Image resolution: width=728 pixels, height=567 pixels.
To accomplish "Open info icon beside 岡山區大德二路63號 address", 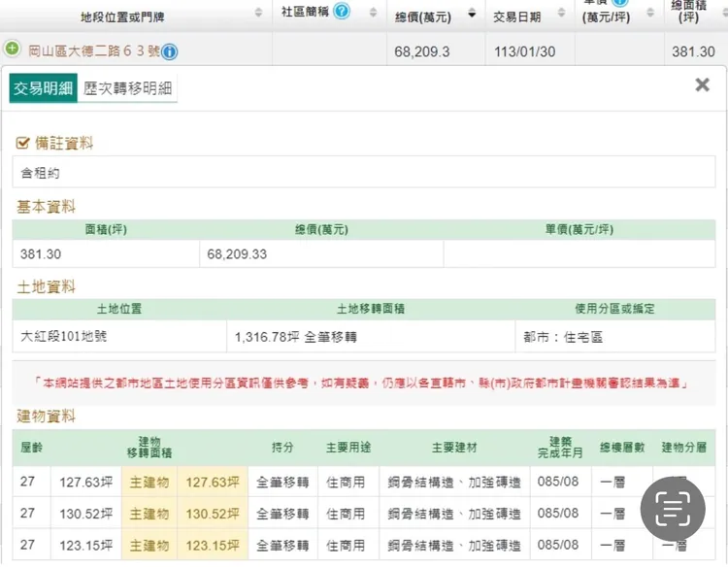I will [x=170, y=51].
